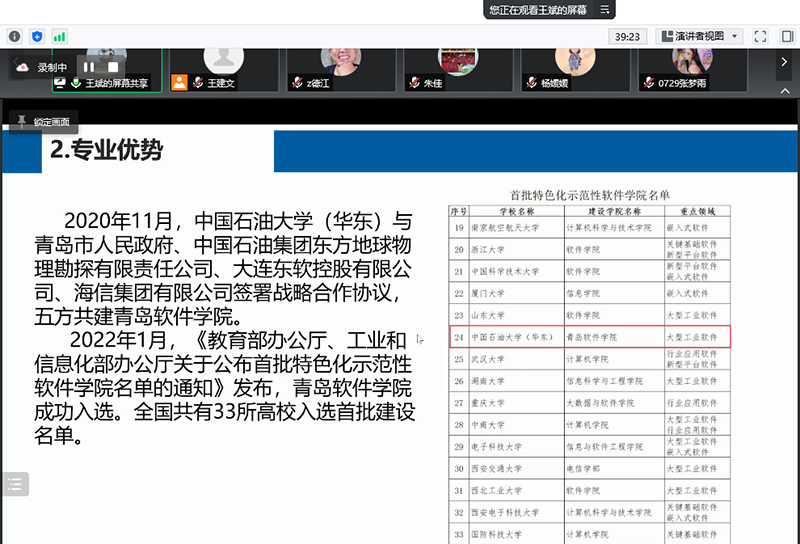
Task: Click the orange host icon by 王建文
Action: point(179,83)
